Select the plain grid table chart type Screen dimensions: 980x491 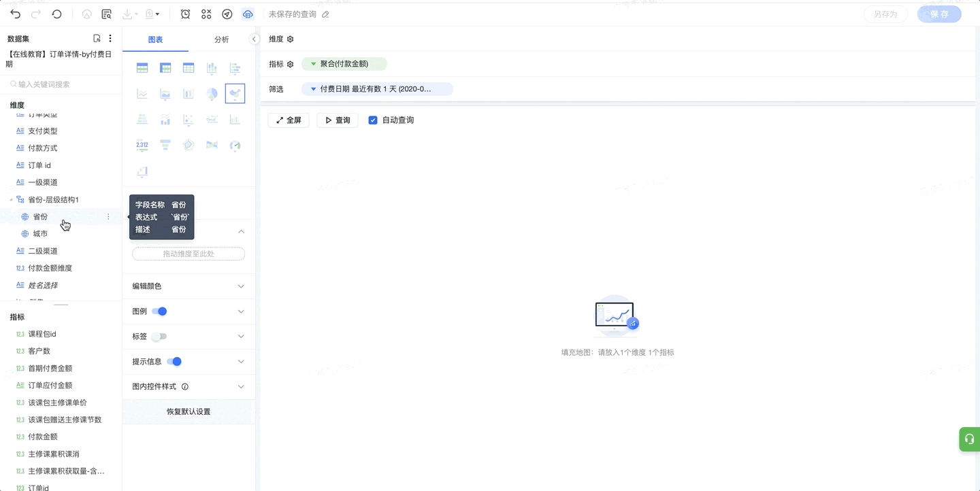tap(189, 68)
